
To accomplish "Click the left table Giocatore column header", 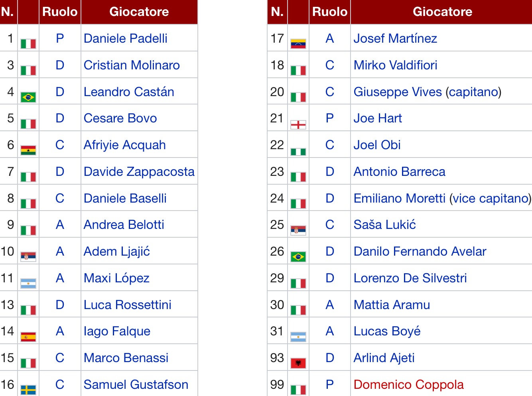I will coord(139,12).
